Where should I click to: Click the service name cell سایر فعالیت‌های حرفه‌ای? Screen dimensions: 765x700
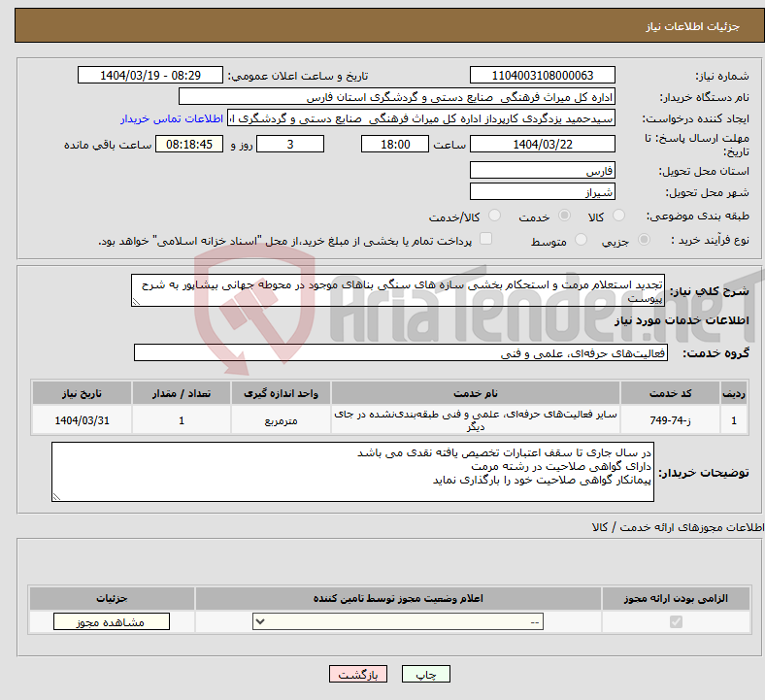(475, 420)
